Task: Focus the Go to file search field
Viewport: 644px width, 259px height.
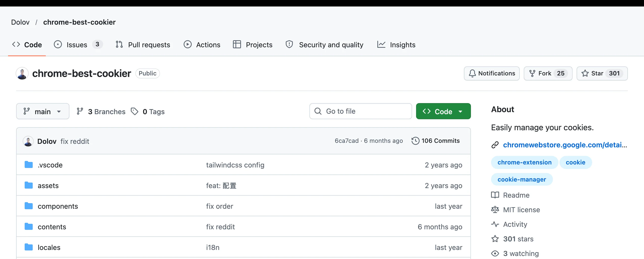Action: pos(360,111)
